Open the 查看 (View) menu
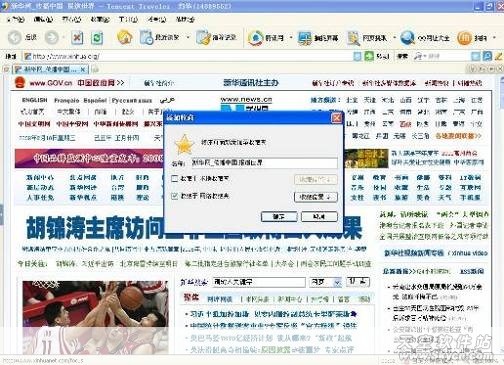 coord(72,20)
